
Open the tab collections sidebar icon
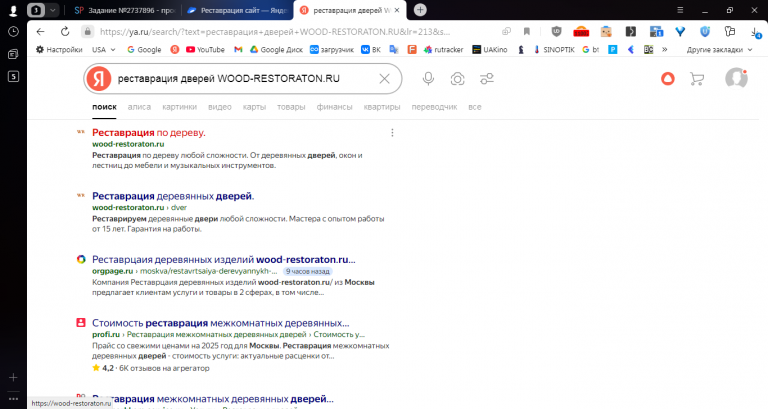pos(13,54)
